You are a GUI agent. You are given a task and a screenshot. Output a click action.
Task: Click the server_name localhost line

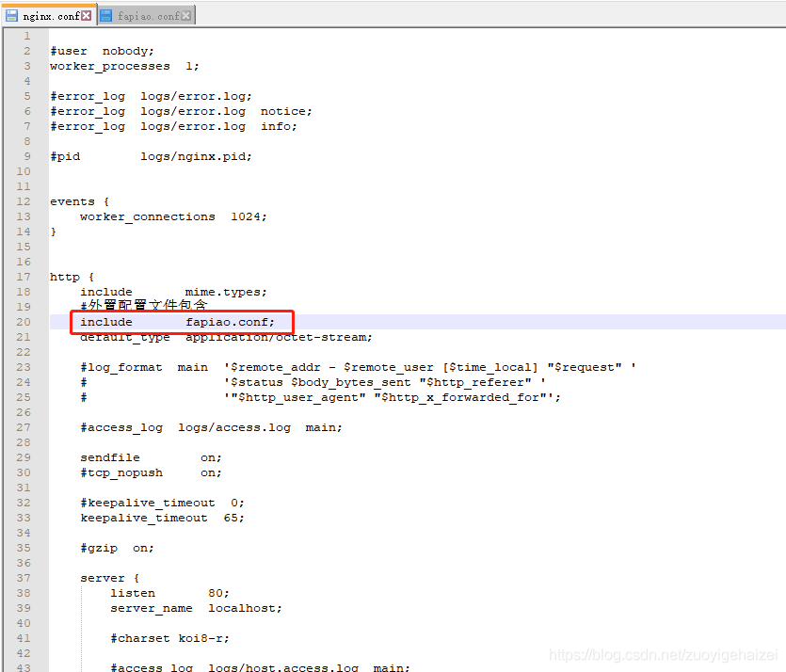[197, 608]
